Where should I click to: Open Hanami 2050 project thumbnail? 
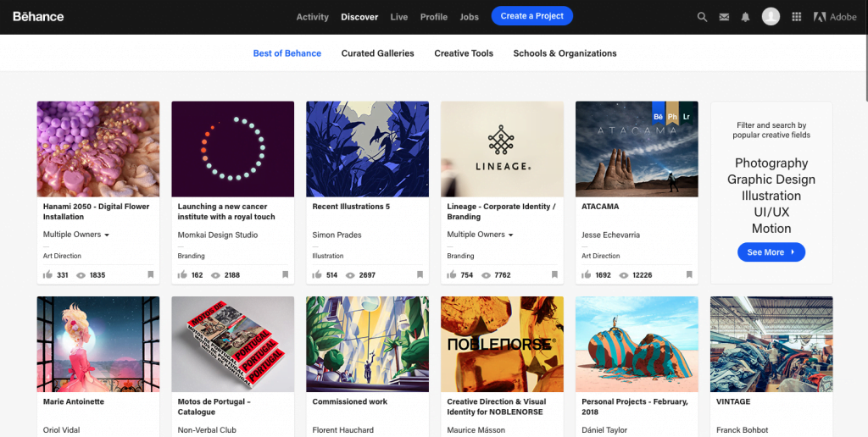click(x=98, y=149)
